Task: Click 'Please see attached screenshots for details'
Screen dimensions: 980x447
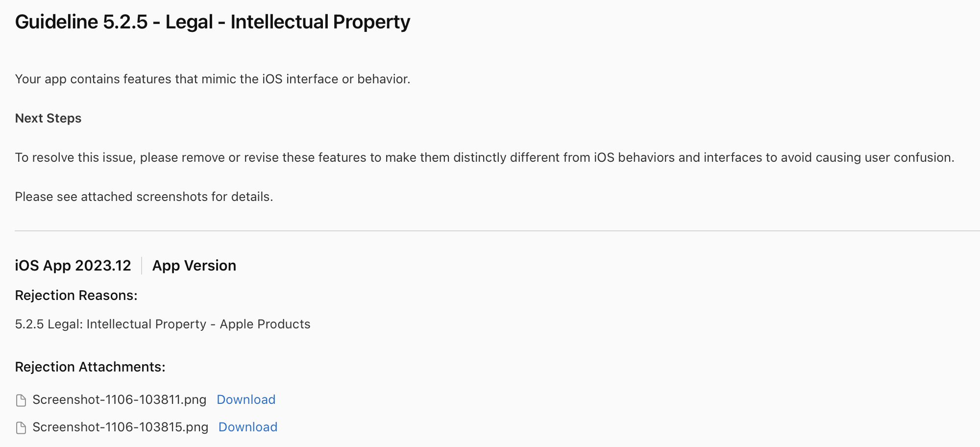Action: tap(144, 197)
